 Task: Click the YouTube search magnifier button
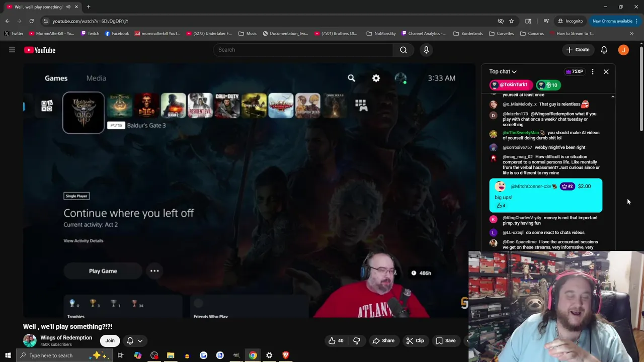pos(404,50)
